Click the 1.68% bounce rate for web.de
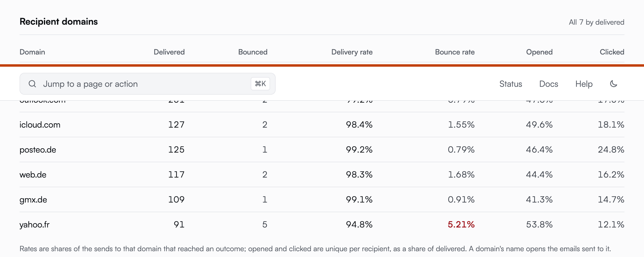This screenshot has height=257, width=644. coord(461,174)
